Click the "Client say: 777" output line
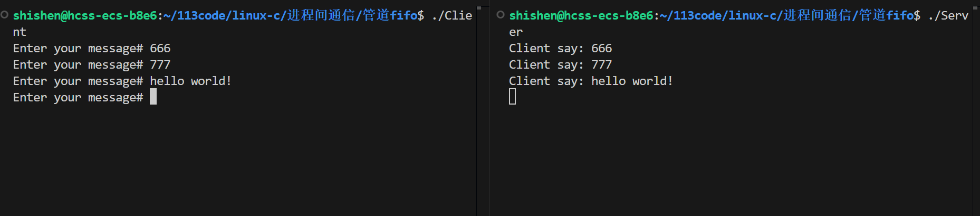980x216 pixels. (x=560, y=65)
